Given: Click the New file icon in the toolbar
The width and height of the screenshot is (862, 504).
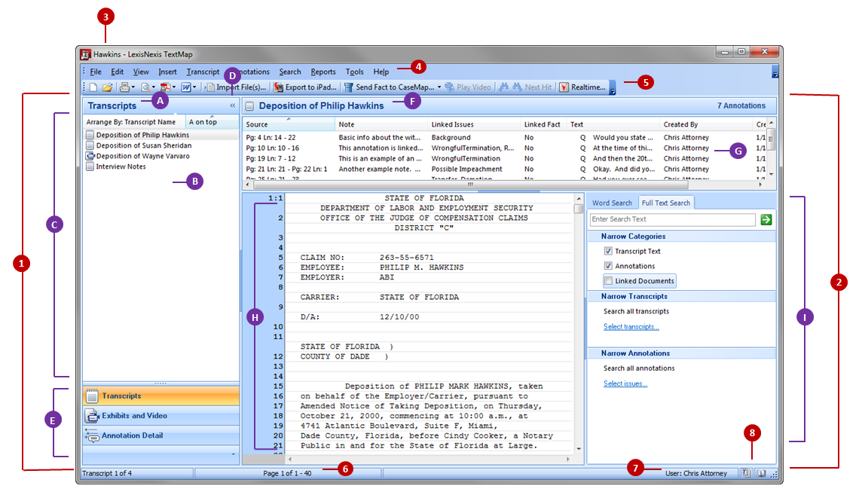Looking at the screenshot, I should [93, 87].
